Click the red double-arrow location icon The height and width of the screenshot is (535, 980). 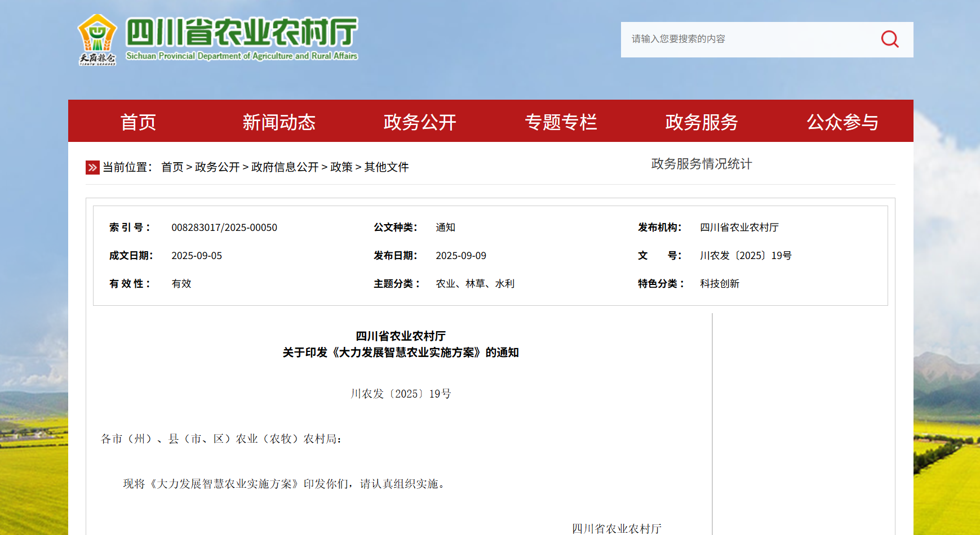pyautogui.click(x=92, y=167)
